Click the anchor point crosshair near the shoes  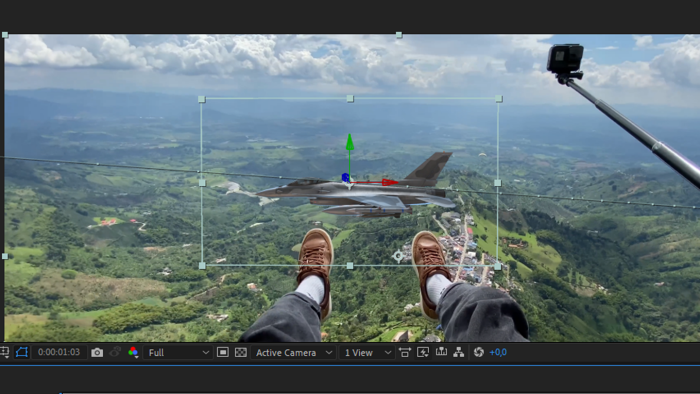point(398,256)
